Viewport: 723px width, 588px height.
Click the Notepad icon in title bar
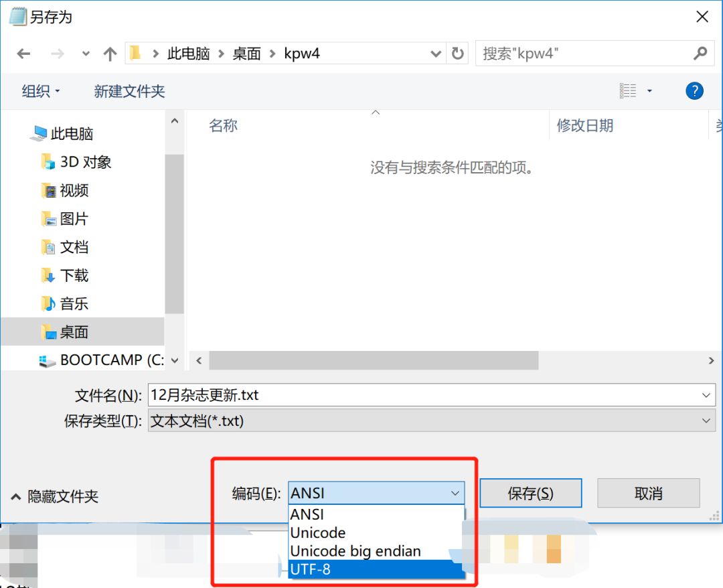pos(17,17)
